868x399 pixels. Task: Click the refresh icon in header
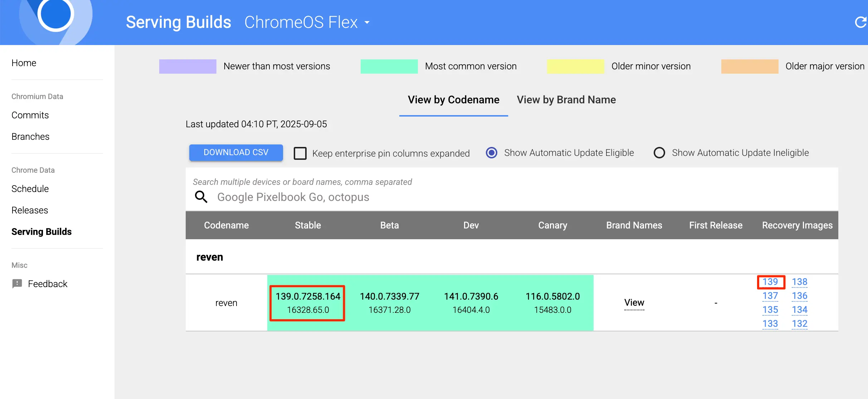pyautogui.click(x=860, y=22)
